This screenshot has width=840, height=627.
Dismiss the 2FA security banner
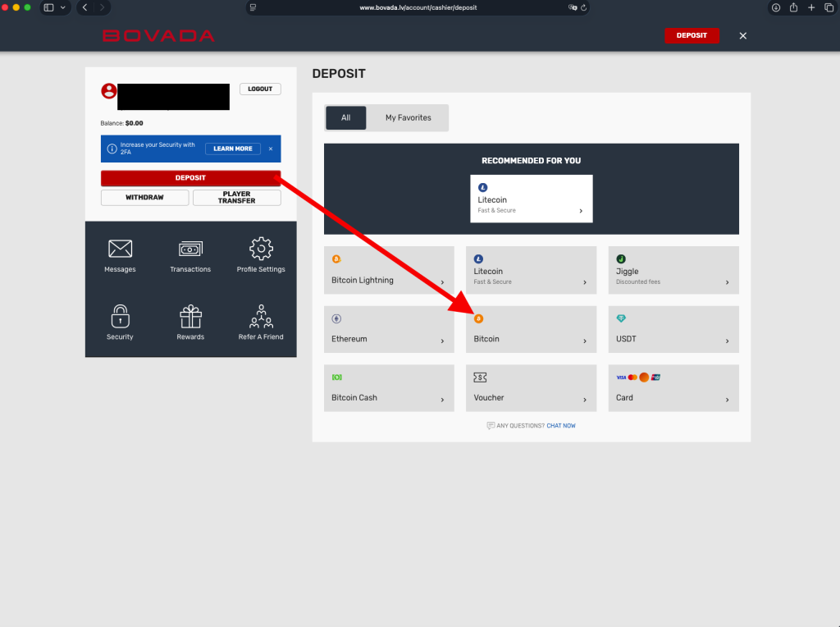point(271,149)
